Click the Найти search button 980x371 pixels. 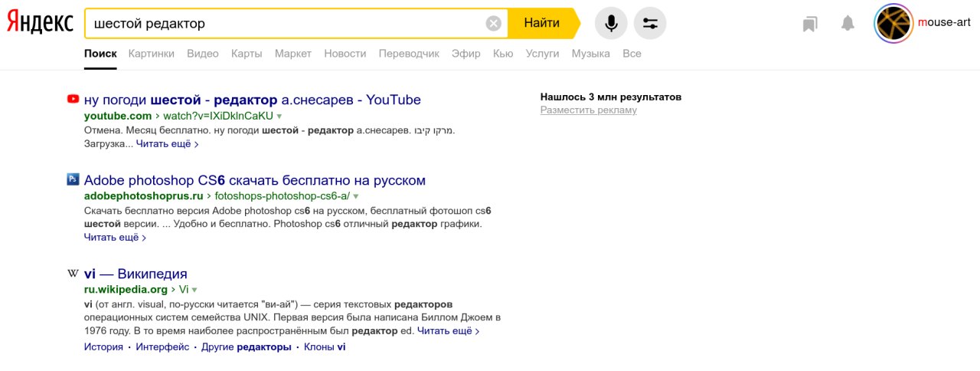(x=541, y=23)
